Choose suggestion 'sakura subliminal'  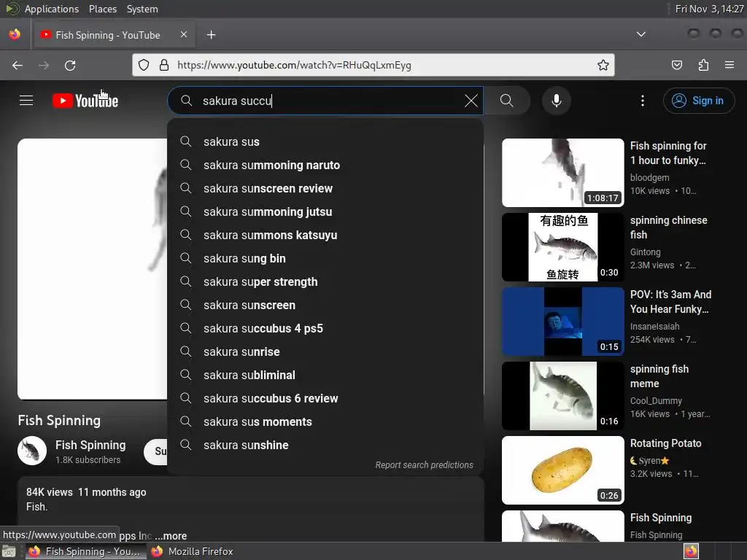[325, 375]
